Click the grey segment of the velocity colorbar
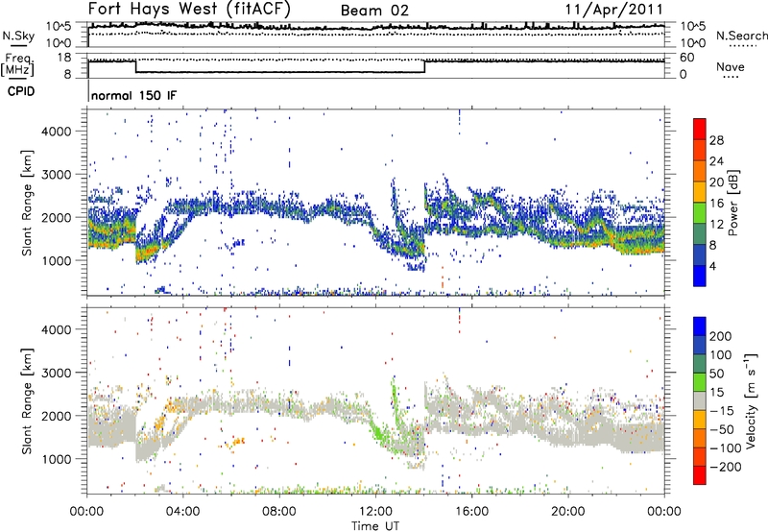The image size is (768, 532). click(700, 401)
